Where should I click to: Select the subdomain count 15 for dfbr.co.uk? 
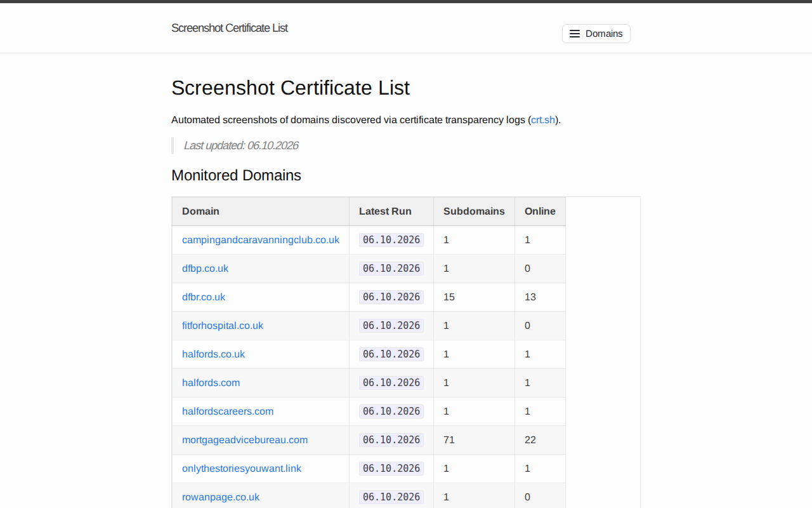point(449,297)
